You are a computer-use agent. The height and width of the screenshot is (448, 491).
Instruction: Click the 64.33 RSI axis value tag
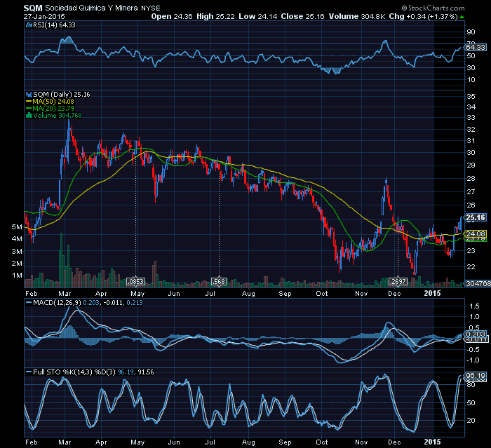[476, 47]
